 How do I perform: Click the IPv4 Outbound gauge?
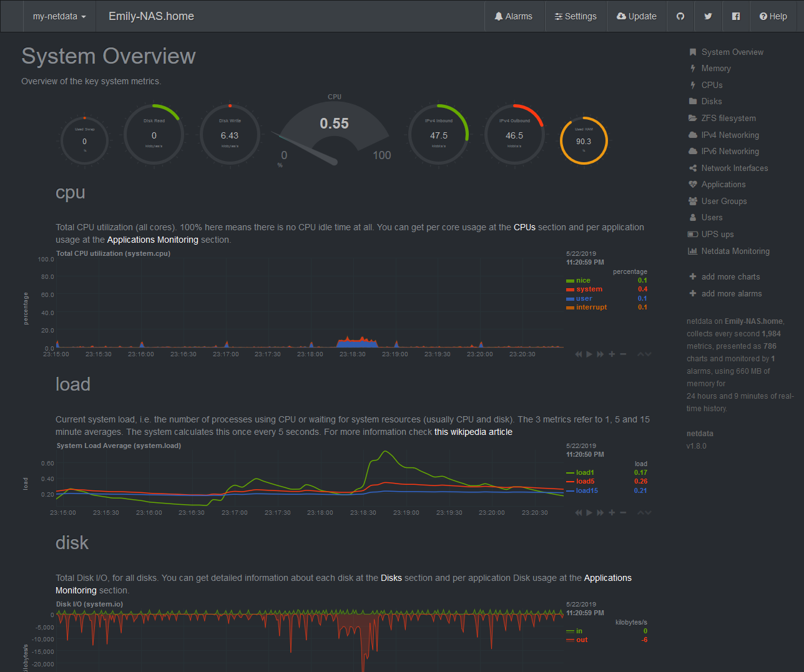(514, 135)
